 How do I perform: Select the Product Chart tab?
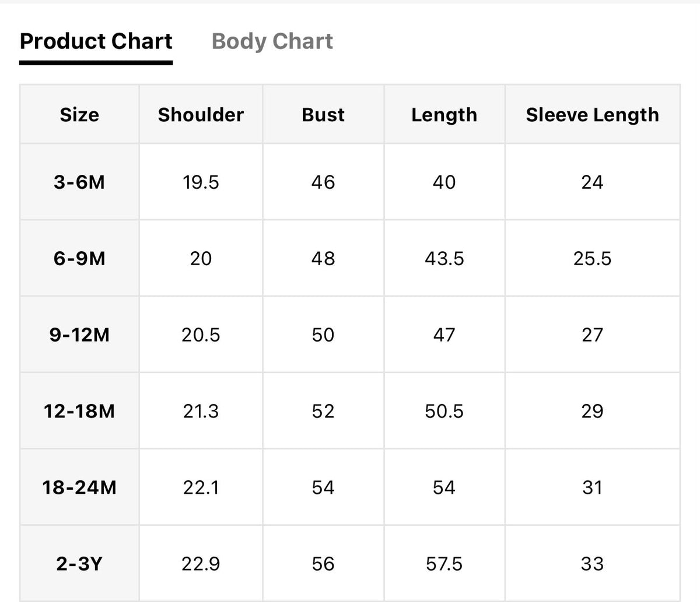pyautogui.click(x=96, y=41)
